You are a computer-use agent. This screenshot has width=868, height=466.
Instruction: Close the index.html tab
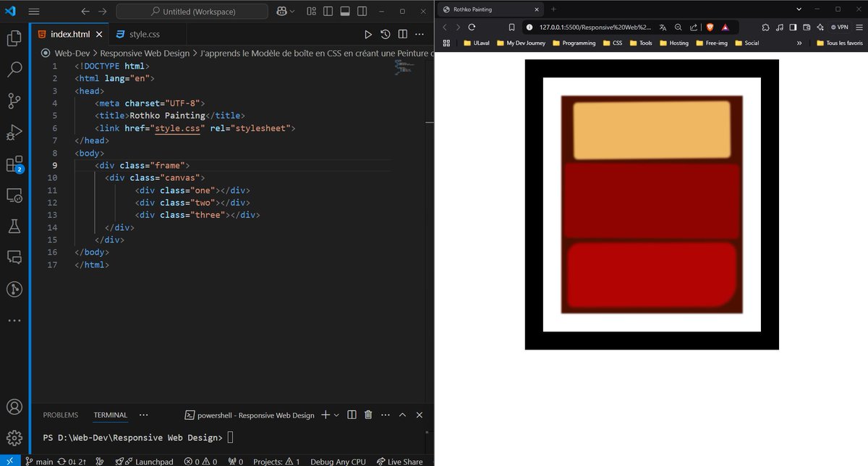98,35
